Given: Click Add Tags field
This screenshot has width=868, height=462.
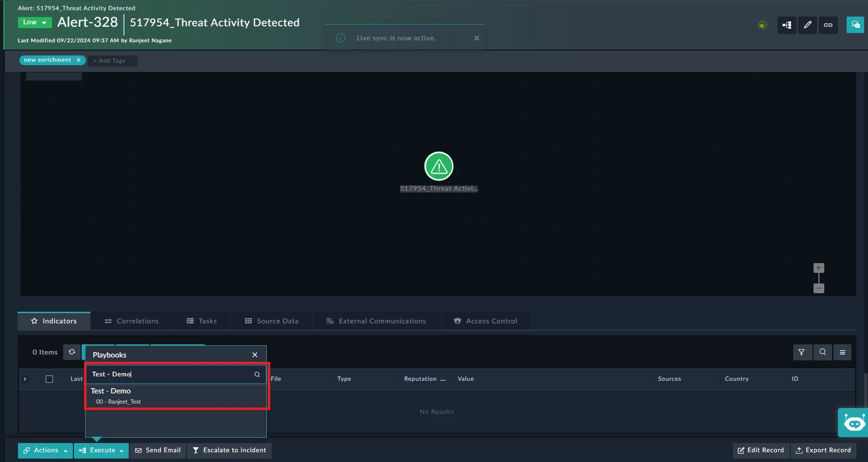Looking at the screenshot, I should click(x=112, y=61).
